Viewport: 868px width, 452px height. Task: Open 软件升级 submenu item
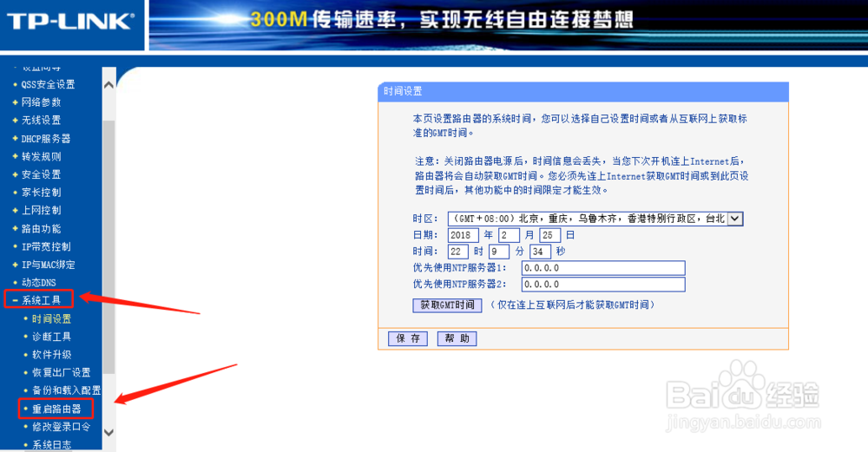click(51, 355)
